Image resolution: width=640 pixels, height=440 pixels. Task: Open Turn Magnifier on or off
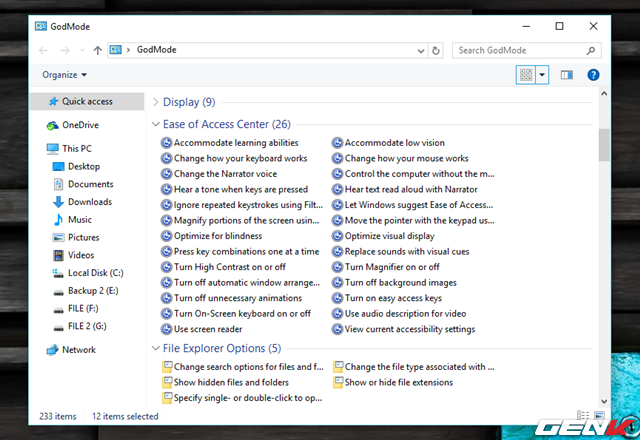386,267
